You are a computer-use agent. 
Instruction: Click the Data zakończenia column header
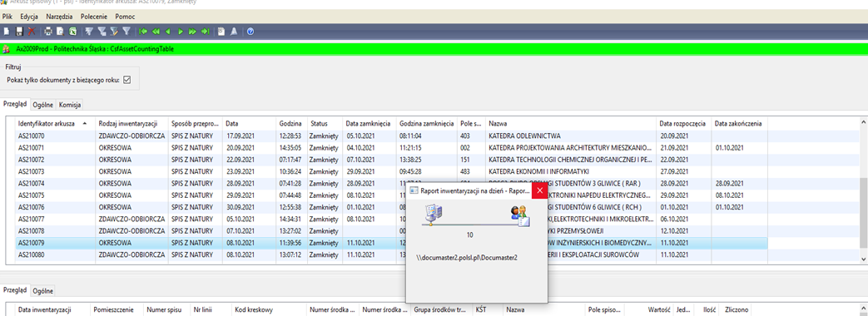(x=739, y=123)
